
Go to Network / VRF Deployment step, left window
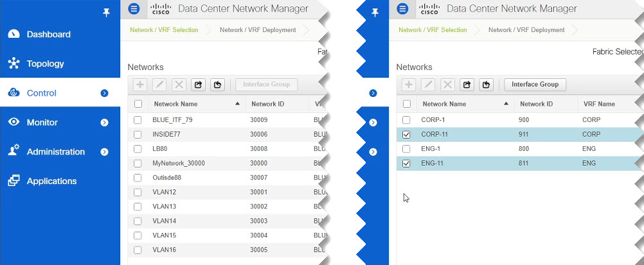pyautogui.click(x=258, y=30)
